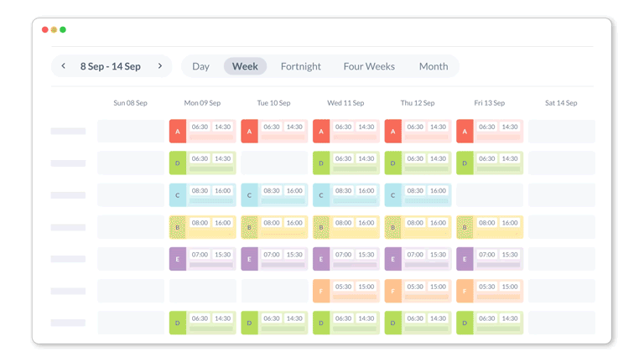This screenshot has height=362, width=644.
Task: Click the blue C shift badge on Tuesday
Action: point(249,195)
